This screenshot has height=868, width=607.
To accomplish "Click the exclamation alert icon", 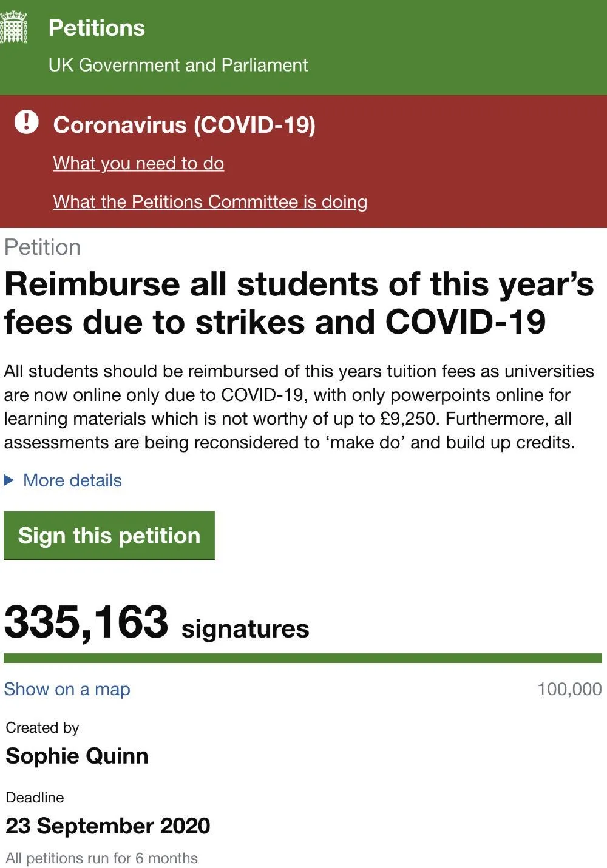I will point(27,122).
